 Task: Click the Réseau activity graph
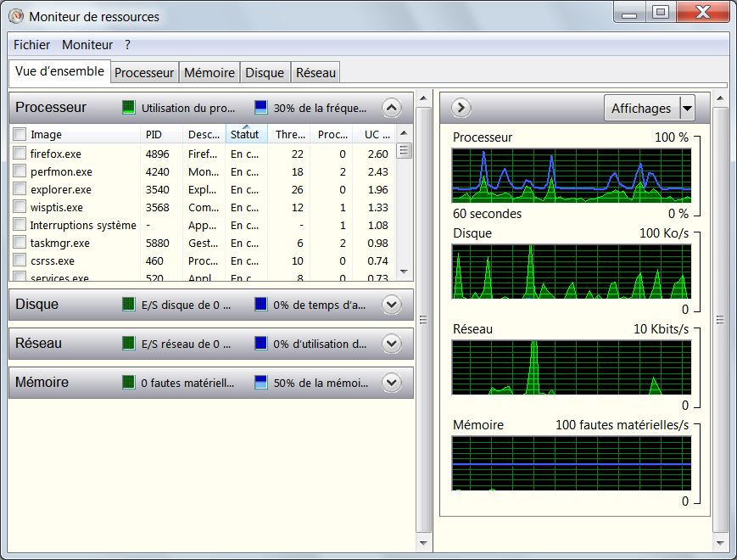pyautogui.click(x=572, y=367)
